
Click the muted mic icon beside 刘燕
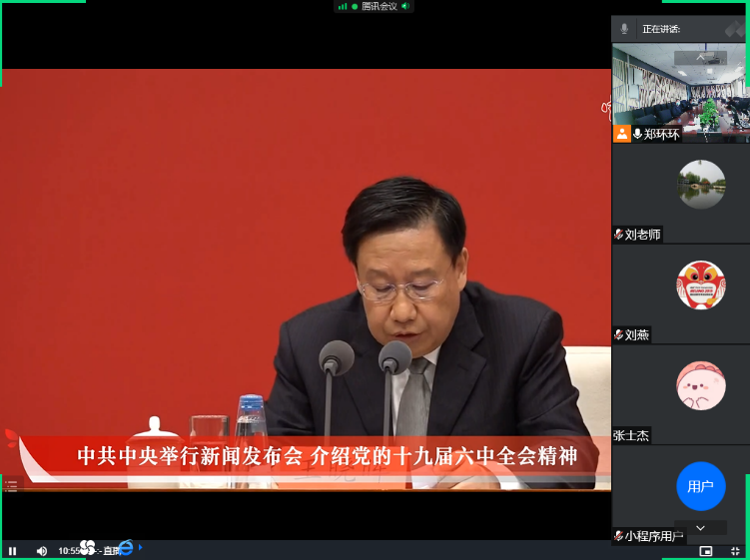pos(619,334)
